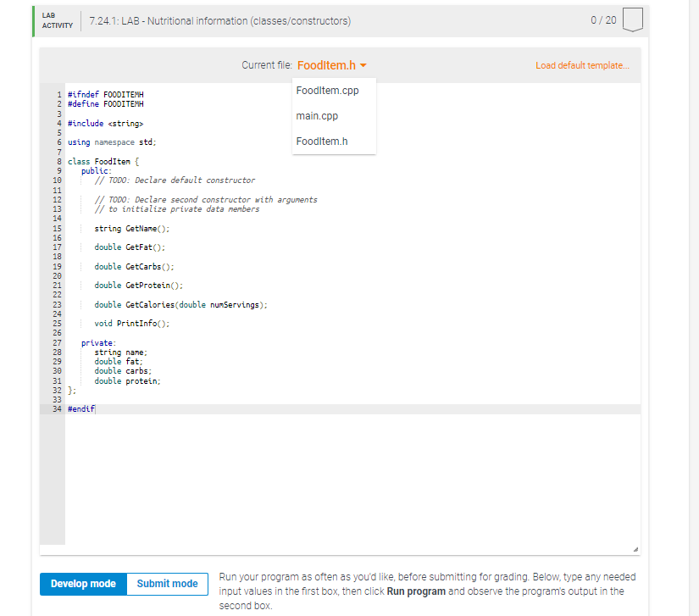Click Load default template link
This screenshot has height=616, width=699.
click(582, 65)
